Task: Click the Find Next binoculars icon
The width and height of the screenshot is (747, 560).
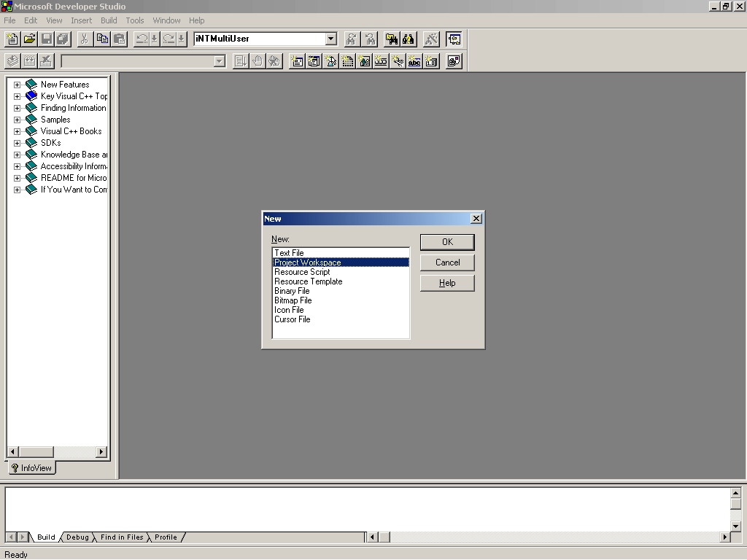Action: point(352,39)
